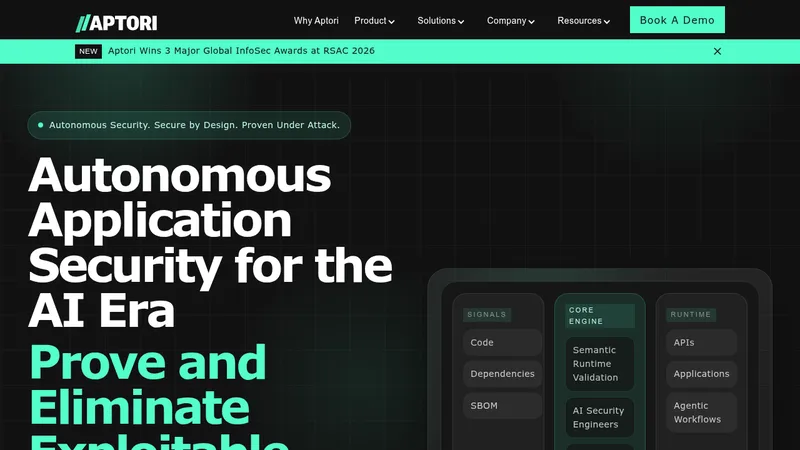Open the Why Aptori page

(x=316, y=21)
